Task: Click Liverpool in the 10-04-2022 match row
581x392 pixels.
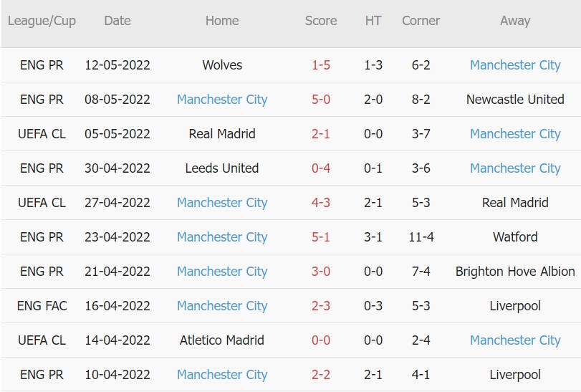Action: tap(515, 375)
